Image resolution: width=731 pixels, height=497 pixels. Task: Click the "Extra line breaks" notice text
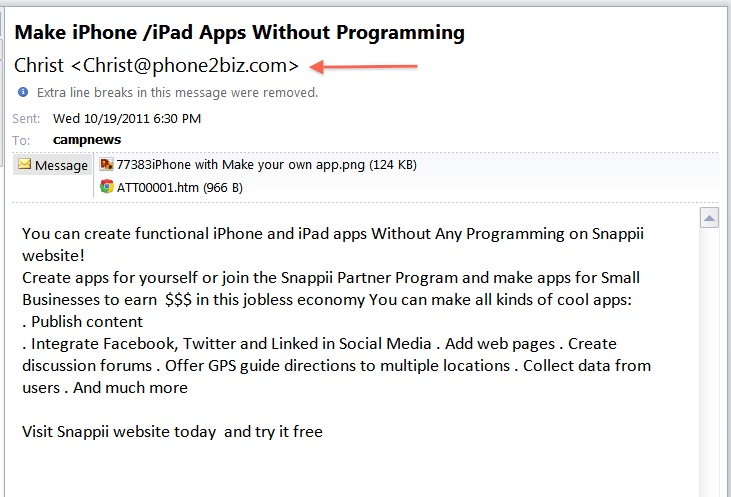177,93
